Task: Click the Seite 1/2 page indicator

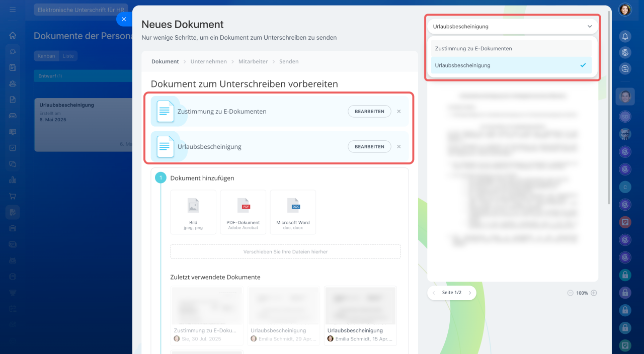Action: point(452,293)
